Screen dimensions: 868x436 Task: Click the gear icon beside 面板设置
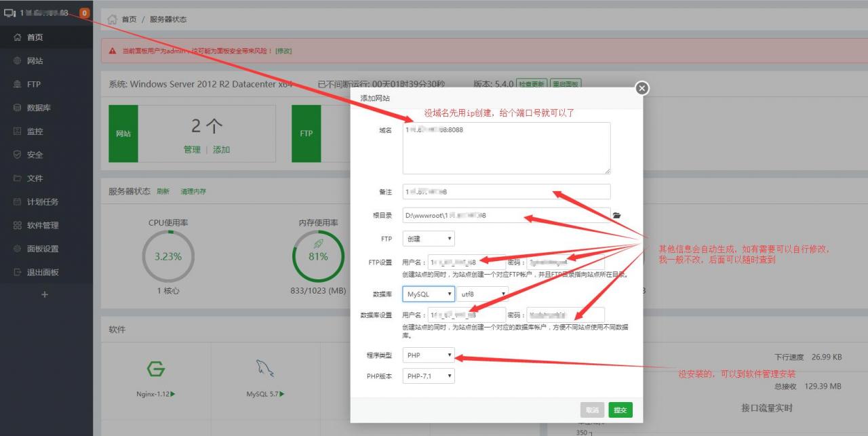[18, 249]
